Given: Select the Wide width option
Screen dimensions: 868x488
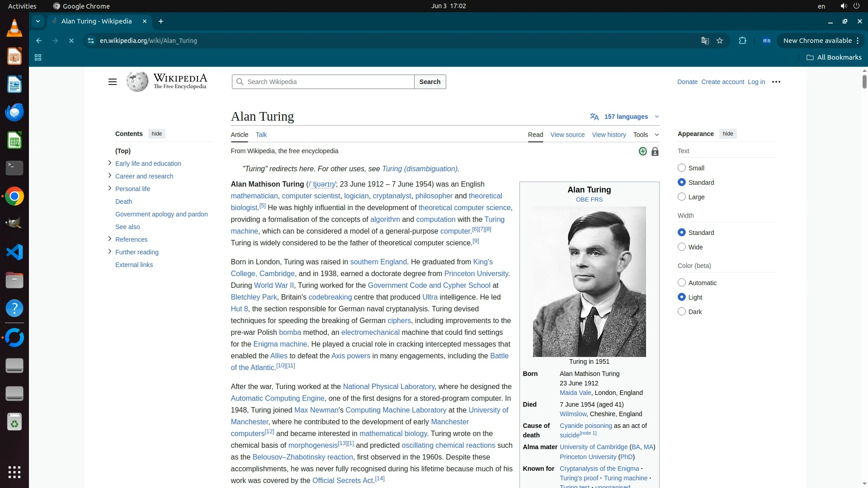Looking at the screenshot, I should pyautogui.click(x=682, y=247).
